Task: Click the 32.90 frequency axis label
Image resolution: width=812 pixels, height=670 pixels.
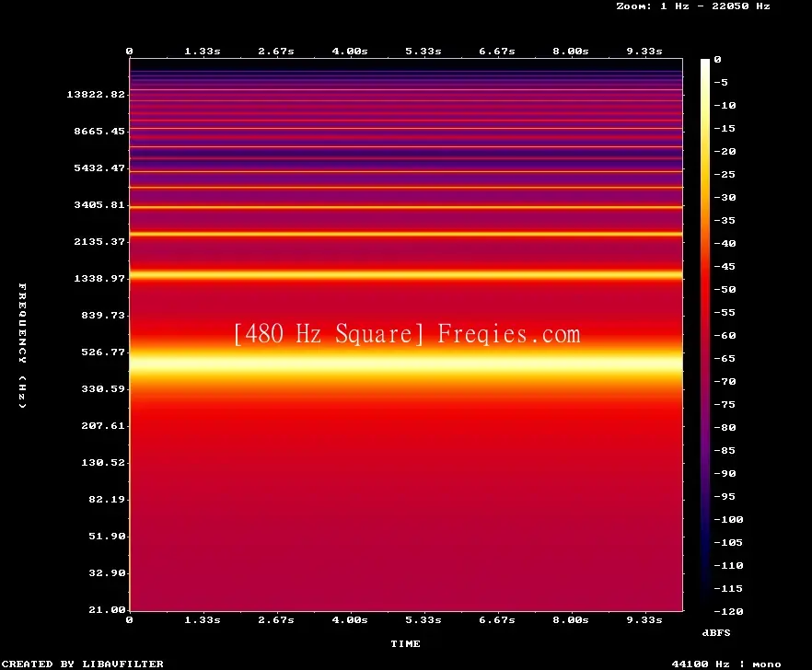Action: (x=107, y=572)
